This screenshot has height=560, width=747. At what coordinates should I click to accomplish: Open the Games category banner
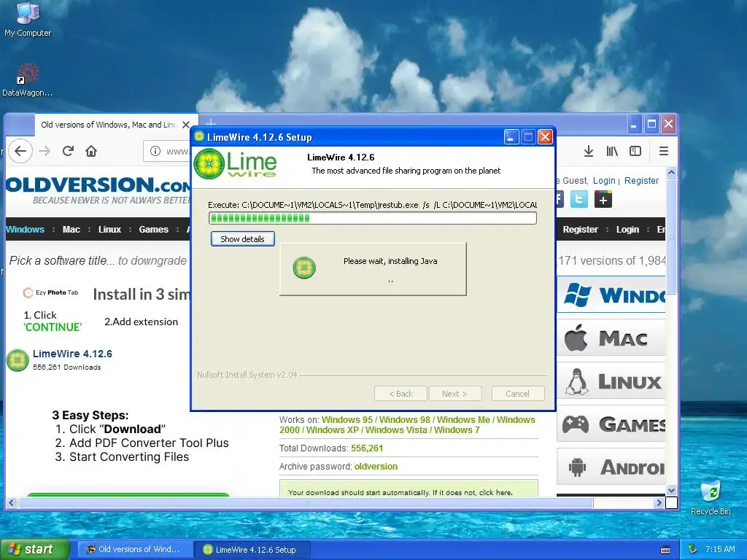point(611,424)
